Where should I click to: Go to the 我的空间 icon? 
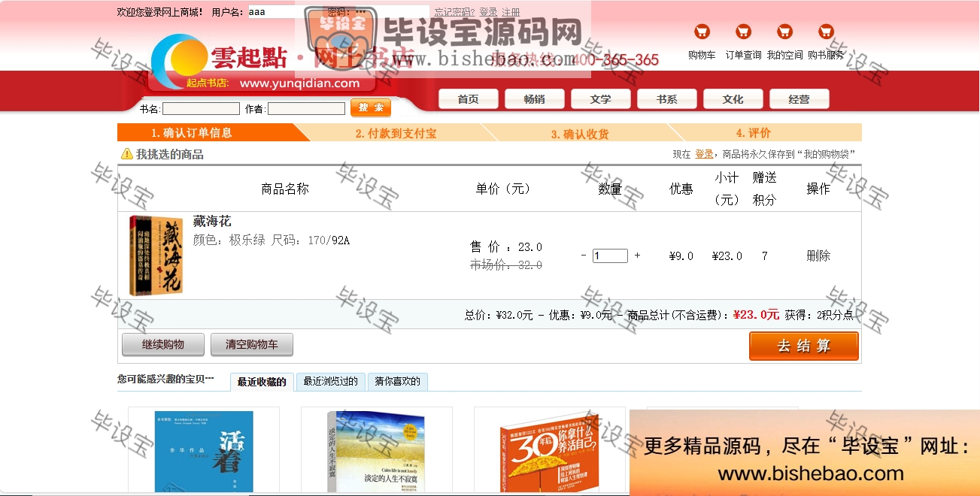tap(784, 32)
